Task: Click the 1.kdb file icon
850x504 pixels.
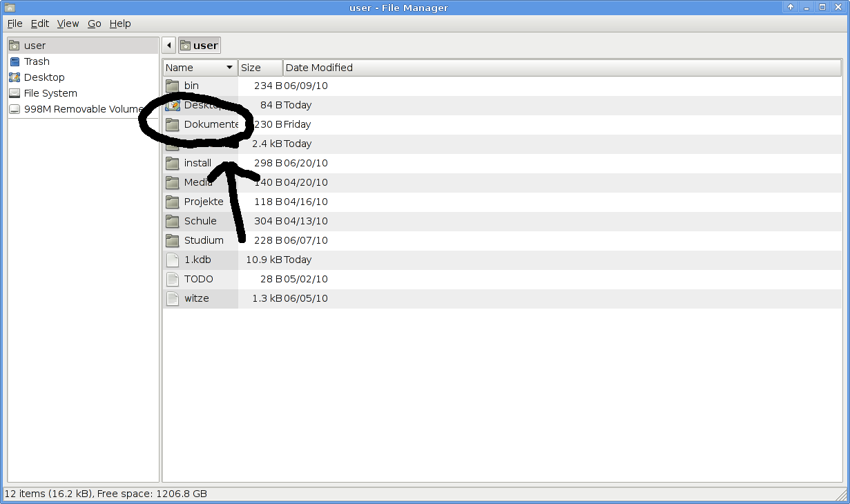Action: (x=173, y=260)
